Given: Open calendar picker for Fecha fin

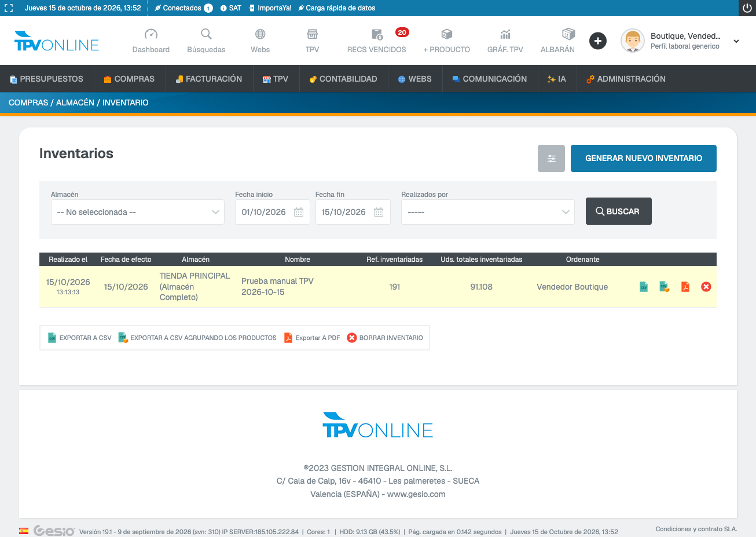Looking at the screenshot, I should coord(379,212).
